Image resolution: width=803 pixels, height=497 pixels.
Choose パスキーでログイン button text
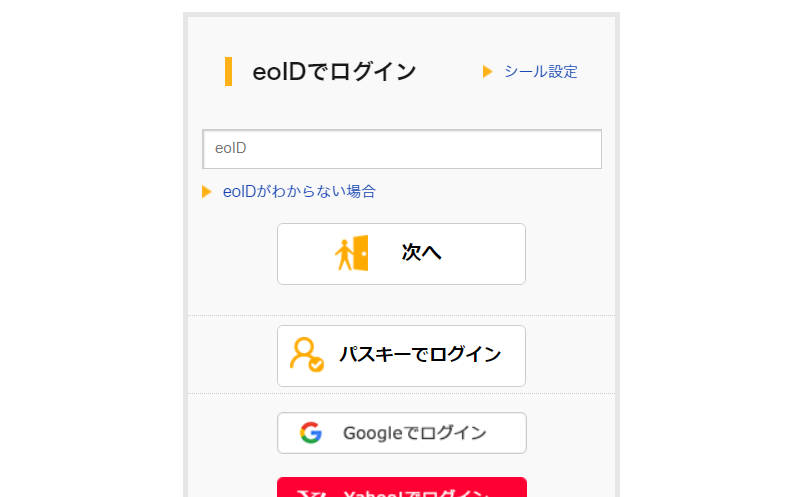(x=420, y=355)
